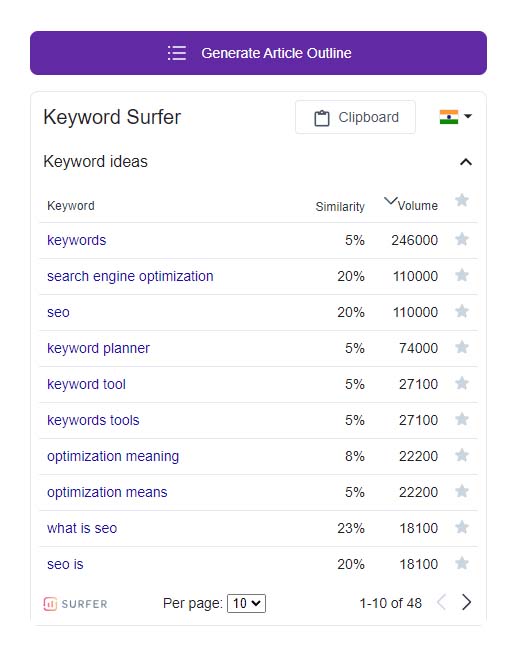The width and height of the screenshot is (514, 652).
Task: Click the Surfer logo
Action: click(x=75, y=604)
